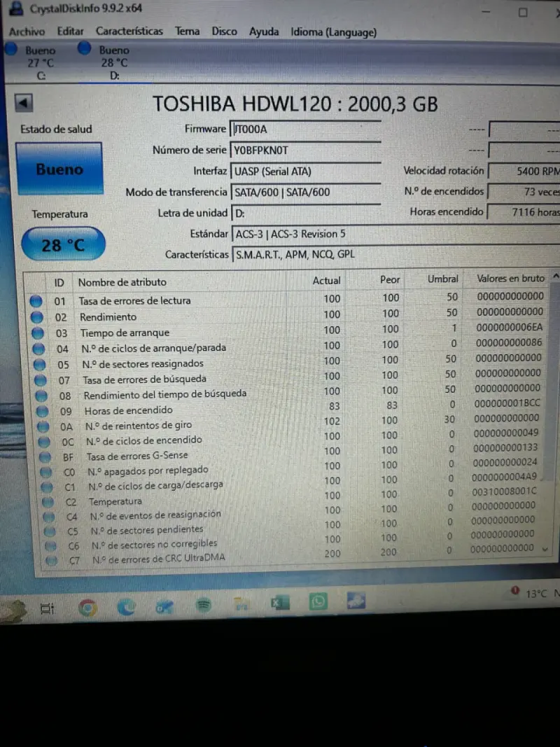
Task: Select N.º apagados por replegado row
Action: tap(291, 468)
